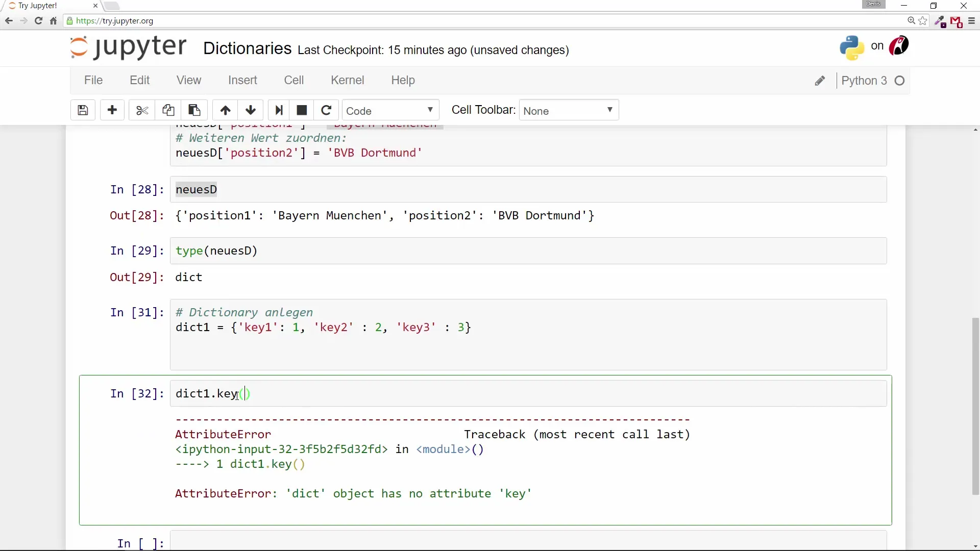This screenshot has height=551, width=980.
Task: Bookmark page with star icon
Action: [x=923, y=21]
